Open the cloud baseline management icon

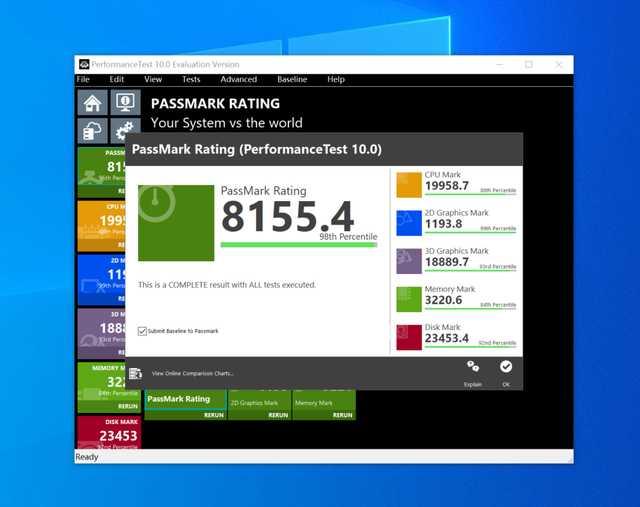click(93, 131)
